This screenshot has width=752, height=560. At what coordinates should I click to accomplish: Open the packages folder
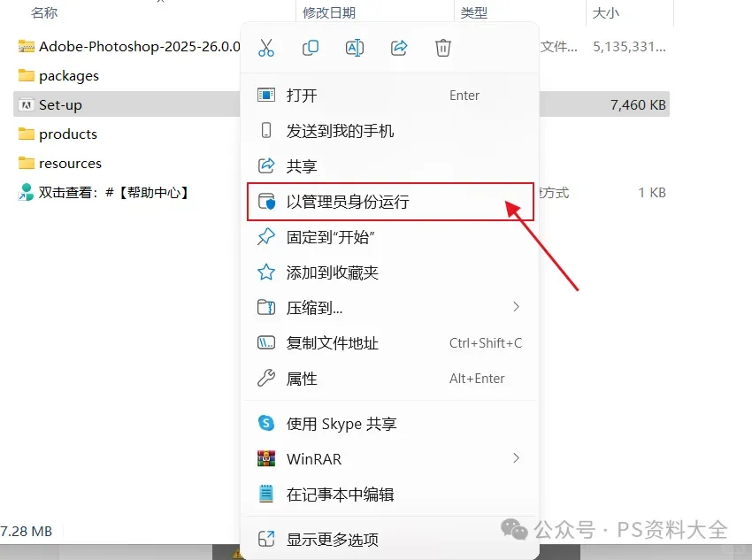[71, 75]
